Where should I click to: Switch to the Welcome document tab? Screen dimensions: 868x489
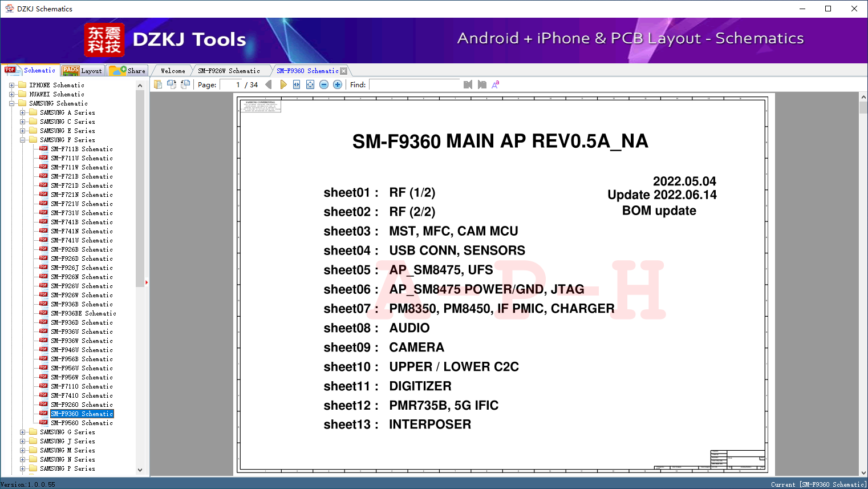173,71
